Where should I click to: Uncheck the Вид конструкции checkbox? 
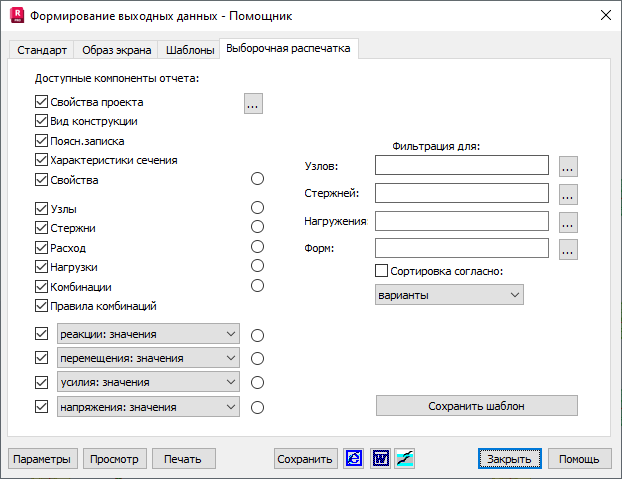(41, 121)
